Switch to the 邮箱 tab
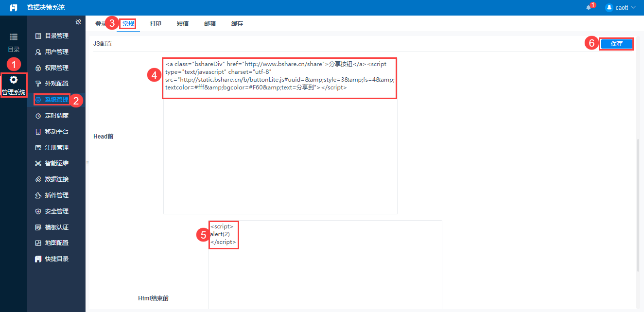This screenshot has height=312, width=644. point(210,23)
